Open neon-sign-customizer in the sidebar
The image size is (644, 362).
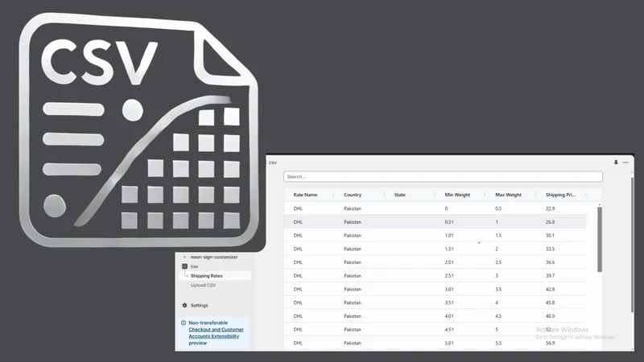click(x=214, y=257)
